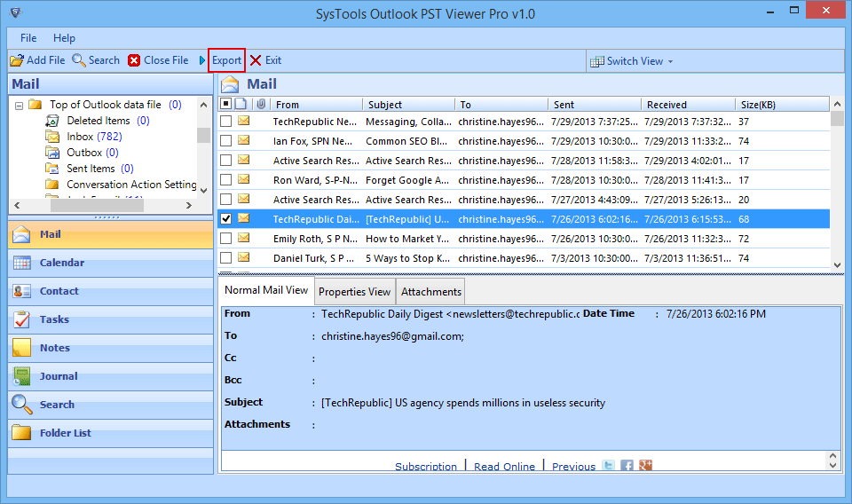Check the Ian Fox, SPN email checkbox
Screen dimensions: 852x504
click(226, 141)
